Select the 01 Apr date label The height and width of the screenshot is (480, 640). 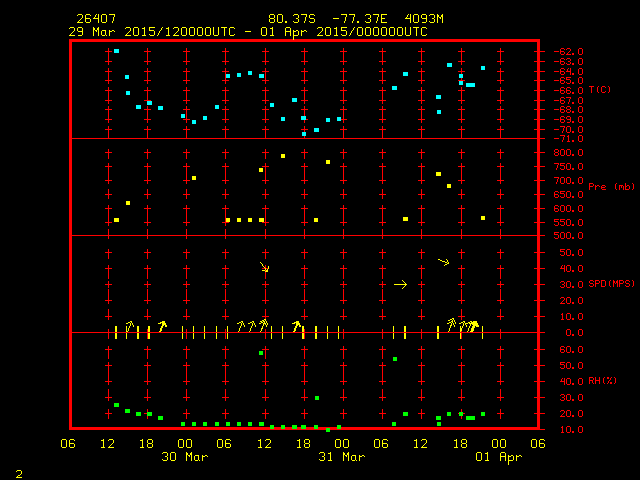pyautogui.click(x=497, y=457)
